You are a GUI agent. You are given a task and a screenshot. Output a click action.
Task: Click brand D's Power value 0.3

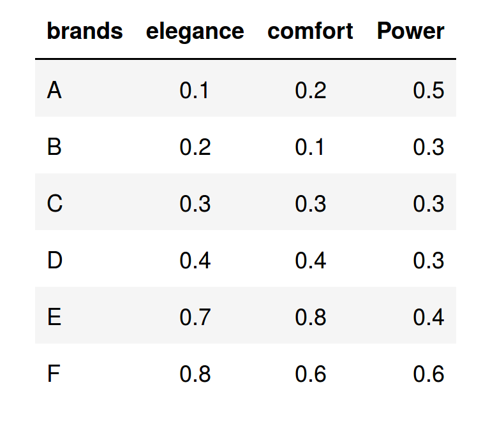(428, 261)
